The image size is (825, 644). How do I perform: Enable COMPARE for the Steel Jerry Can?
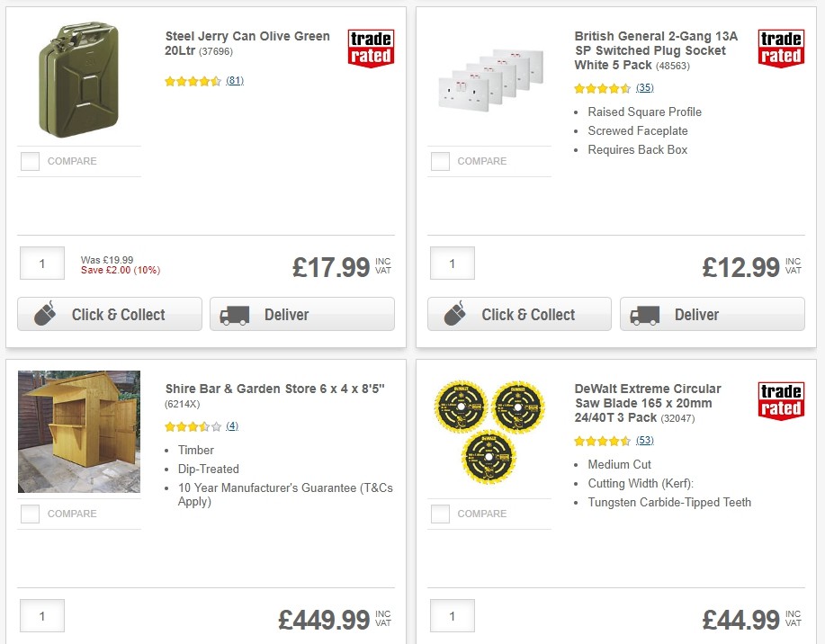click(30, 161)
